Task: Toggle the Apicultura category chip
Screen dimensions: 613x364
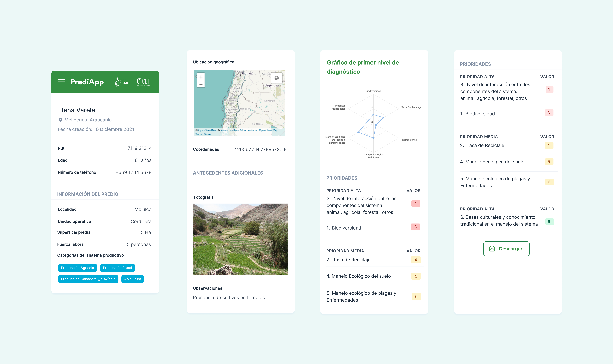Action: (133, 279)
